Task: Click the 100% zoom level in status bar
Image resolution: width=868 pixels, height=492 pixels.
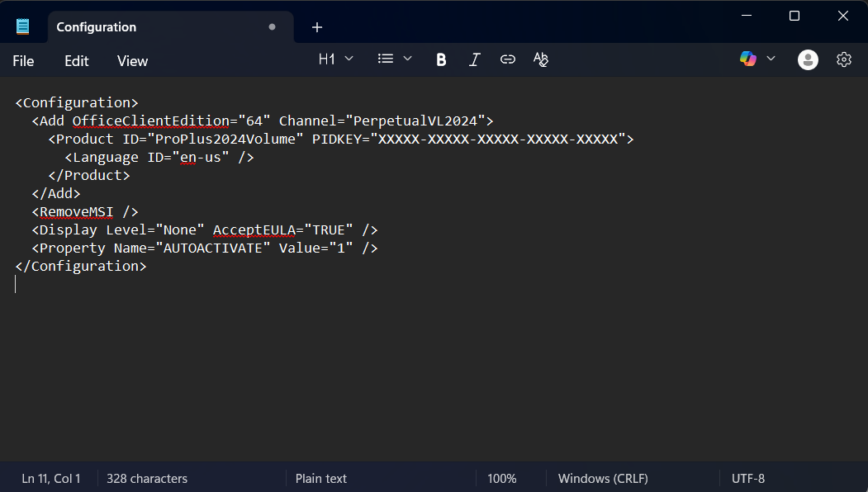Action: click(x=501, y=479)
